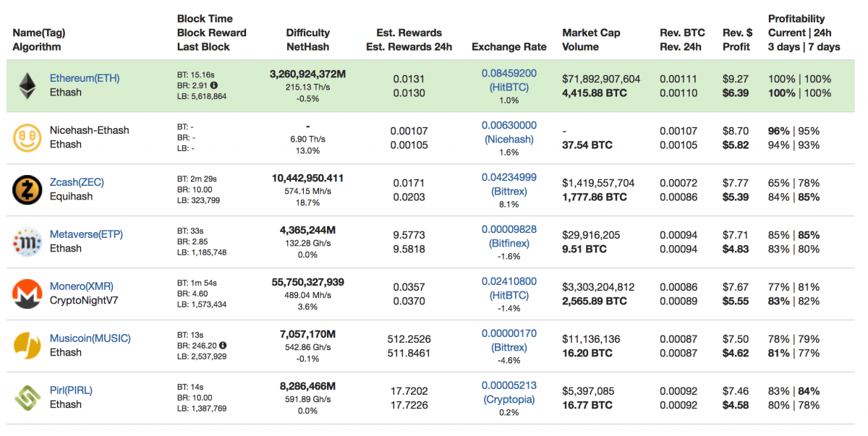Click Zcash's 0.04234999 exchange rate
This screenshot has height=436, width=868.
pyautogui.click(x=509, y=177)
